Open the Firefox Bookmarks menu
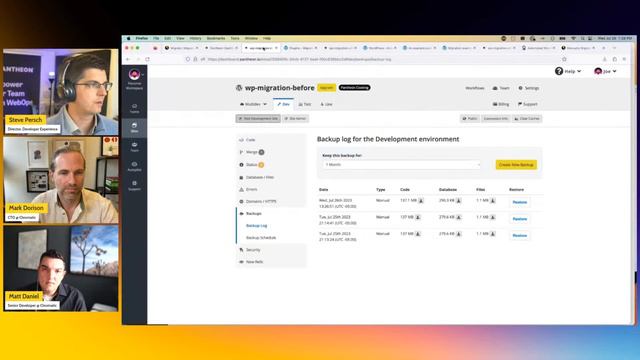Viewport: 640px width, 360px height. click(x=216, y=38)
